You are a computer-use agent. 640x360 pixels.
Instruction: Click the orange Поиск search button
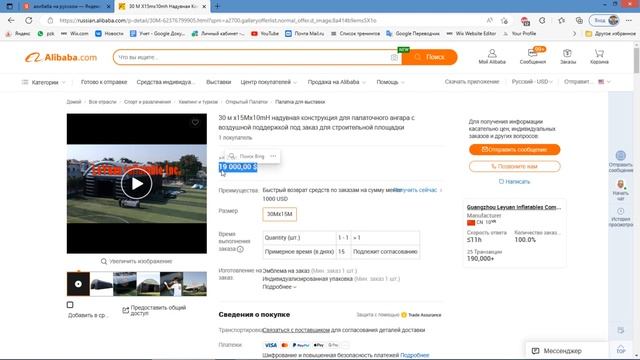click(x=429, y=57)
